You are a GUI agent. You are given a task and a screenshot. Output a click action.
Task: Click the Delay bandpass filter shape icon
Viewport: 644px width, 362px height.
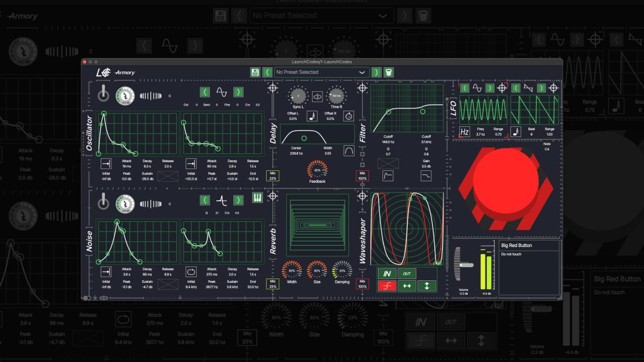pos(348,151)
